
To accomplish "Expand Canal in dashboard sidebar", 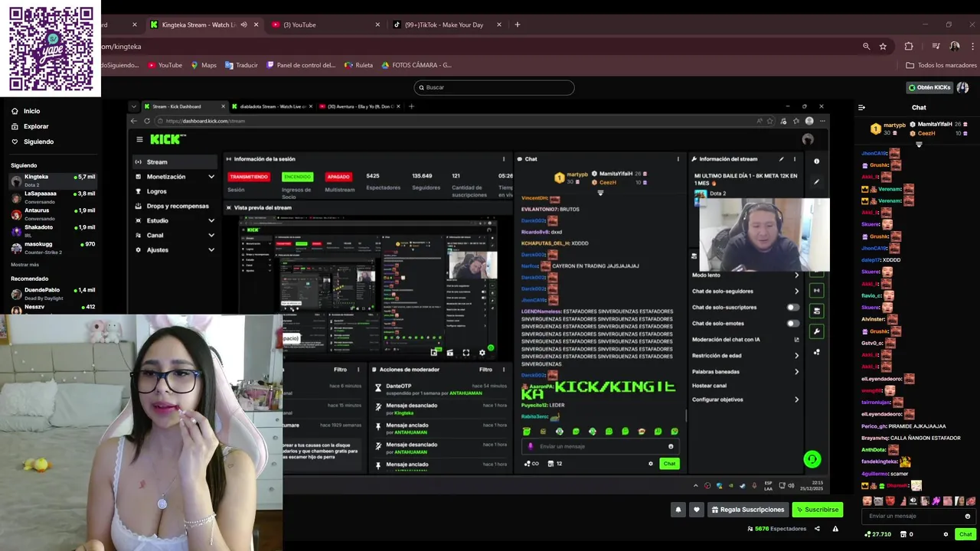I will pyautogui.click(x=175, y=235).
